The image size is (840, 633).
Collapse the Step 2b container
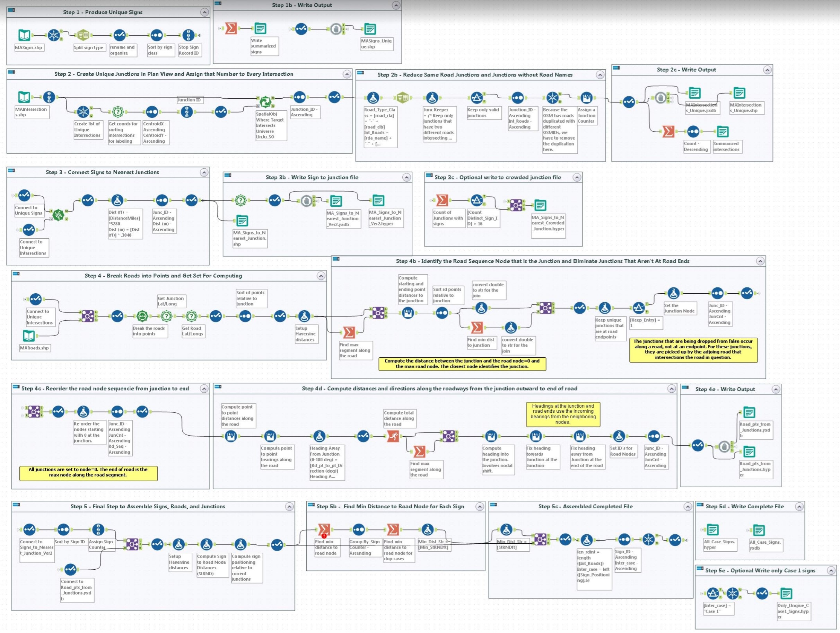[x=600, y=75]
